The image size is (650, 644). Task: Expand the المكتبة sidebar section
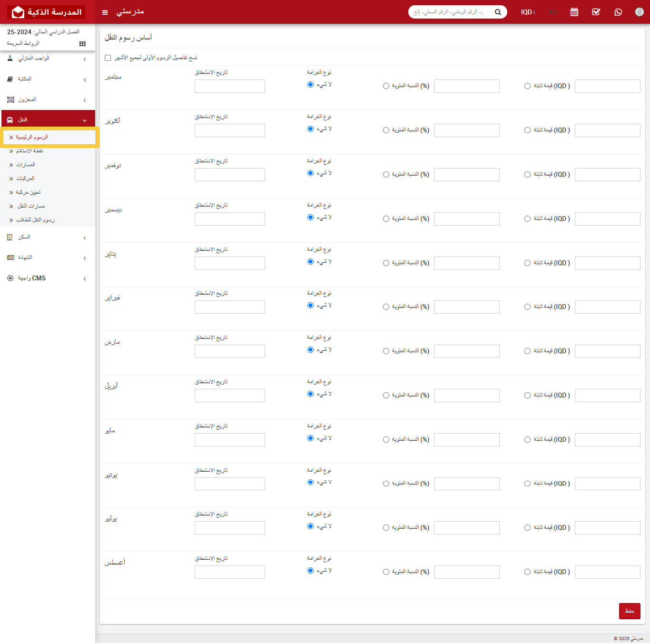point(48,79)
